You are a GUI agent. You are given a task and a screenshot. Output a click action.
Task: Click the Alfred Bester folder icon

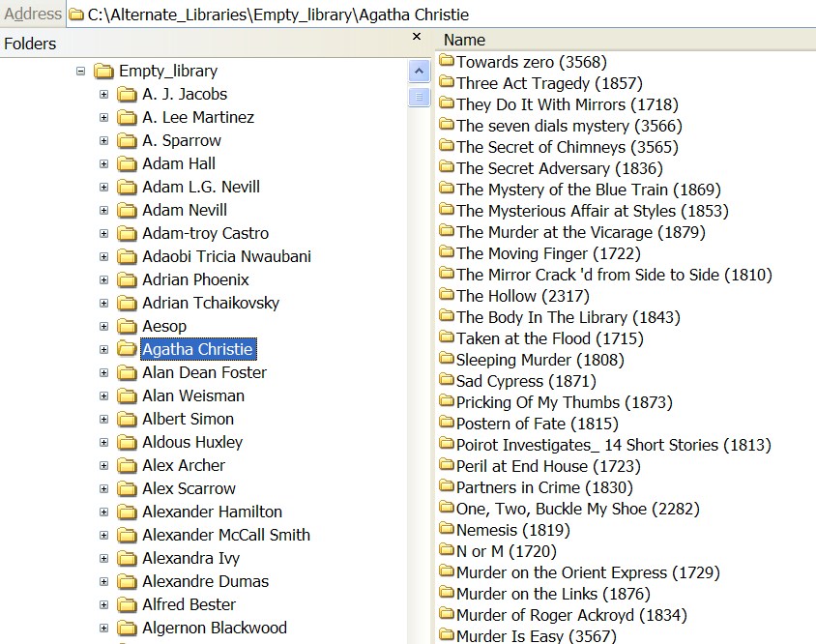127,605
